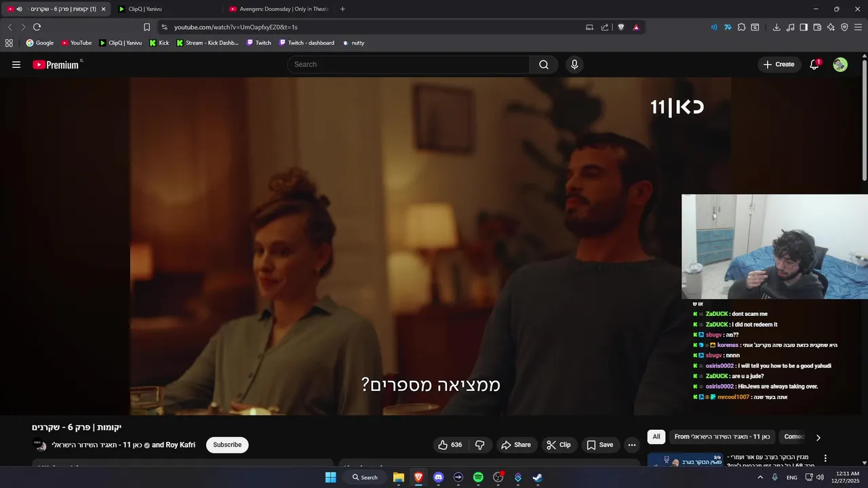Open options for the first suggested video
The height and width of the screenshot is (488, 868).
tap(825, 458)
